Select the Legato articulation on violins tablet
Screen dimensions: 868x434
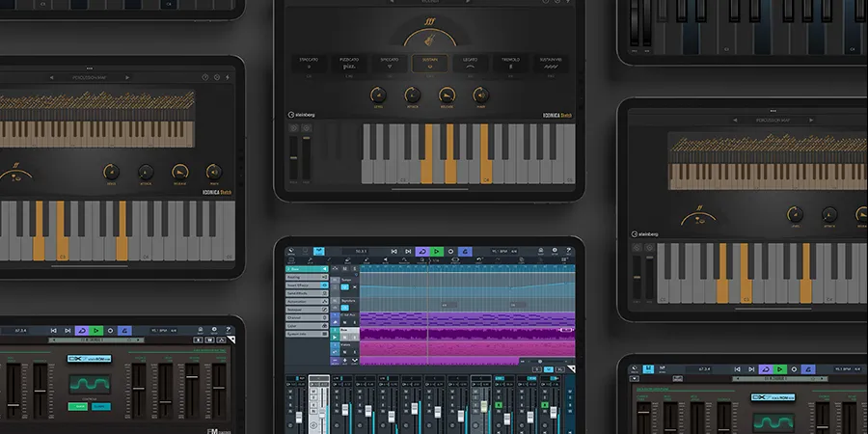pos(470,64)
